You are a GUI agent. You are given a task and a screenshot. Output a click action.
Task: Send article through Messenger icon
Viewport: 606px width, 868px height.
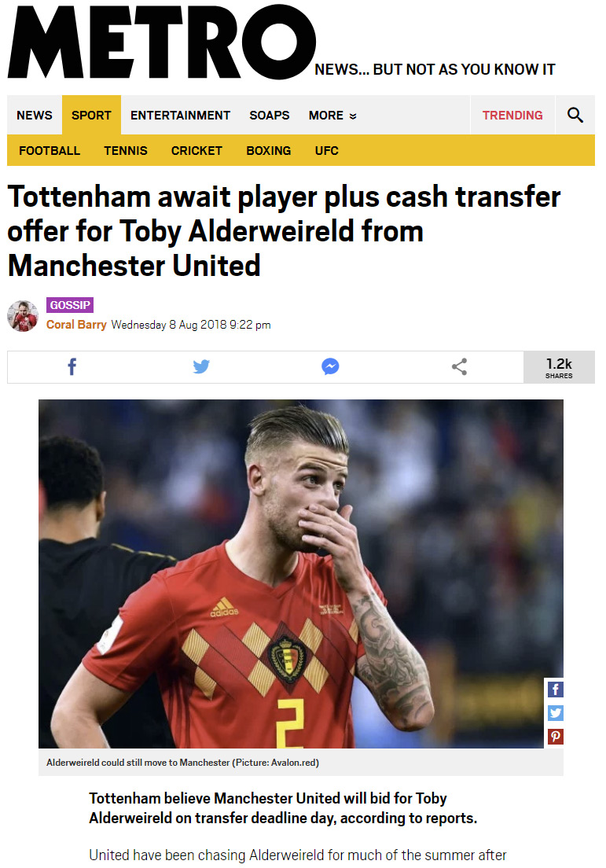coord(330,366)
